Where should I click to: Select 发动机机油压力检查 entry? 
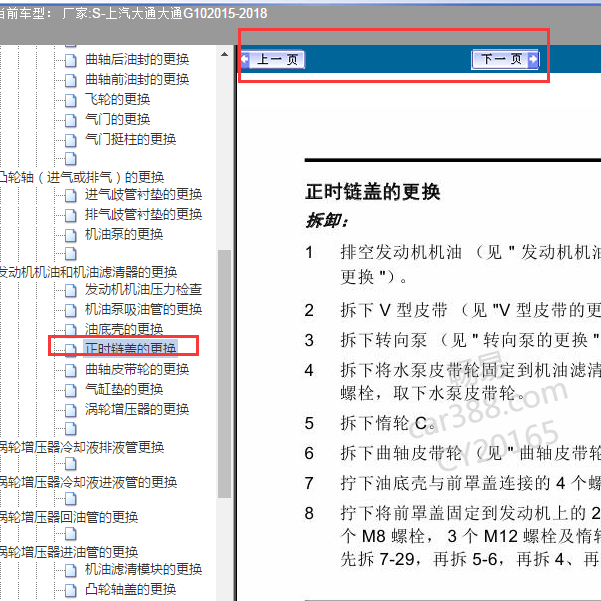click(x=143, y=289)
